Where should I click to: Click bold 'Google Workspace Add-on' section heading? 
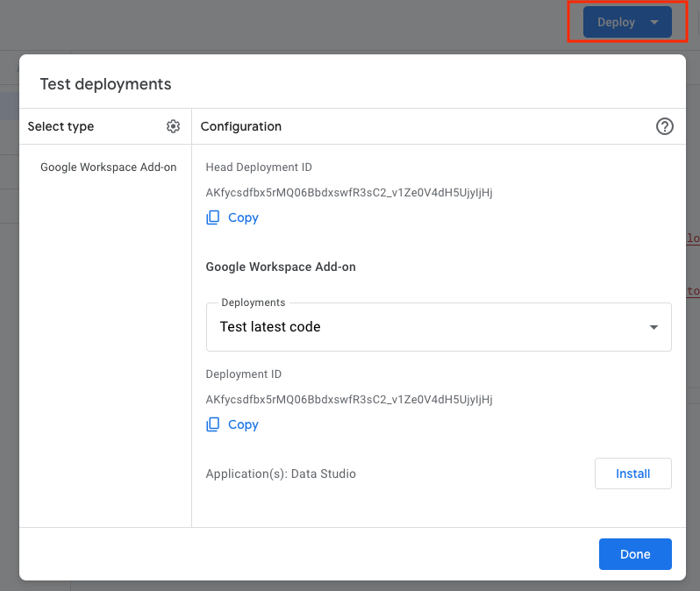pos(281,267)
